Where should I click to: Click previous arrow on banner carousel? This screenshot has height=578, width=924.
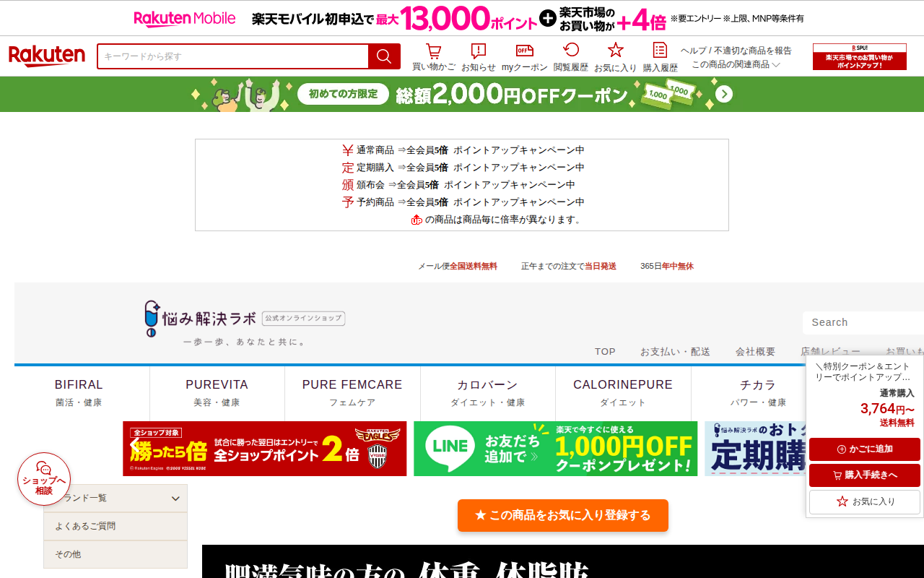point(134,444)
